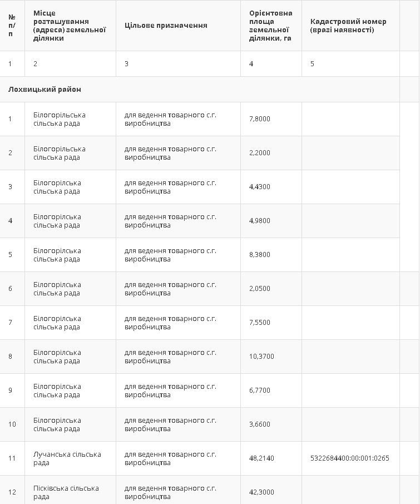Click the "Пісківська сільська рада" cell

66,492
